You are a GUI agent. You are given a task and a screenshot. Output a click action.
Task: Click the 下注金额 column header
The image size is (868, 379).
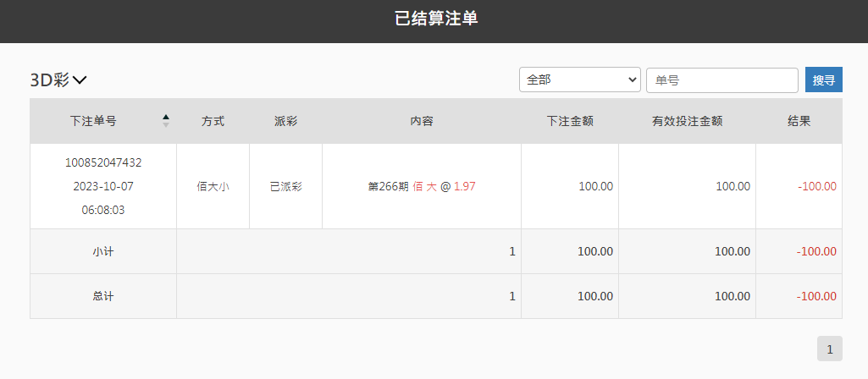pyautogui.click(x=570, y=121)
